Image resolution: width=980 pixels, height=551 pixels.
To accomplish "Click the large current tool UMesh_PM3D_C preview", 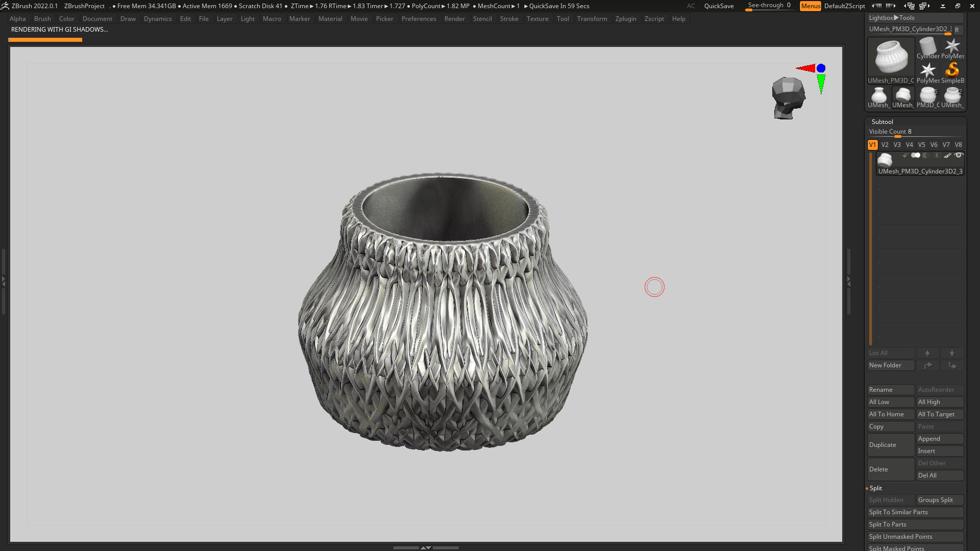I will pyautogui.click(x=891, y=60).
